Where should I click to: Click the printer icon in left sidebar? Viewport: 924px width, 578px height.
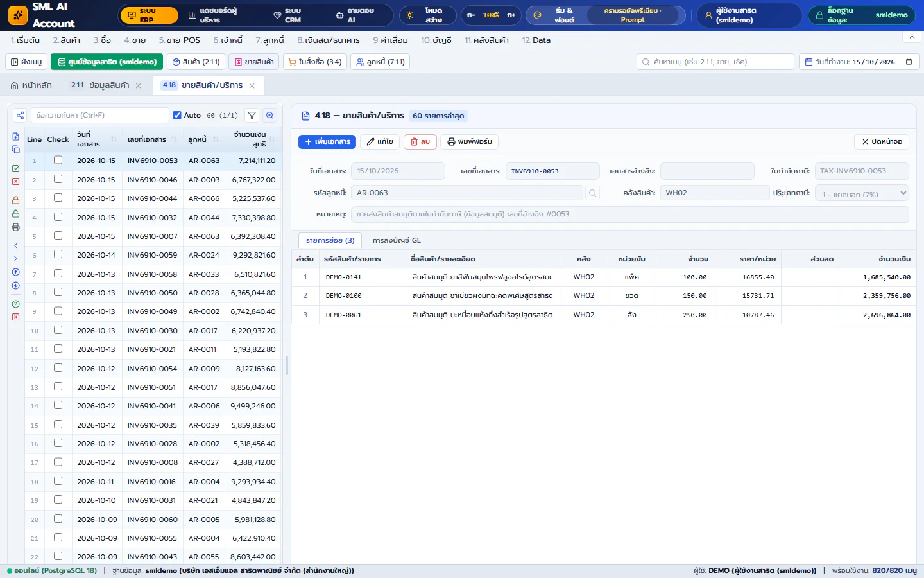pos(16,227)
